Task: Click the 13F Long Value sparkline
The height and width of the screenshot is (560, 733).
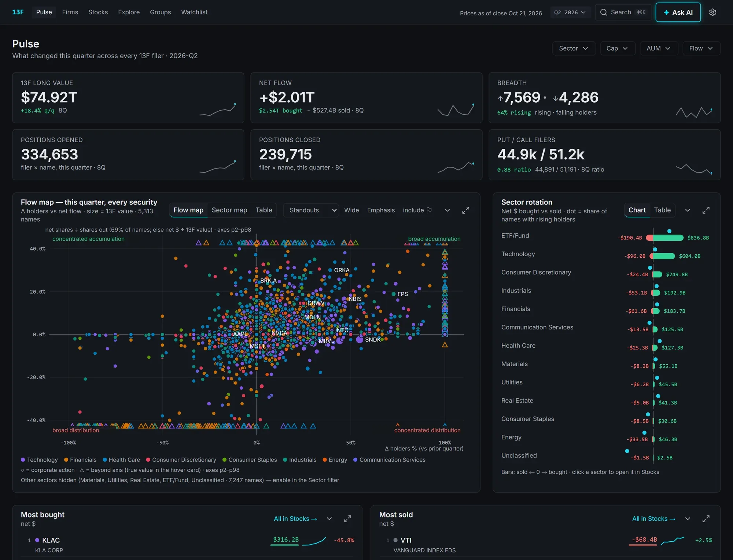Action: pos(217,110)
